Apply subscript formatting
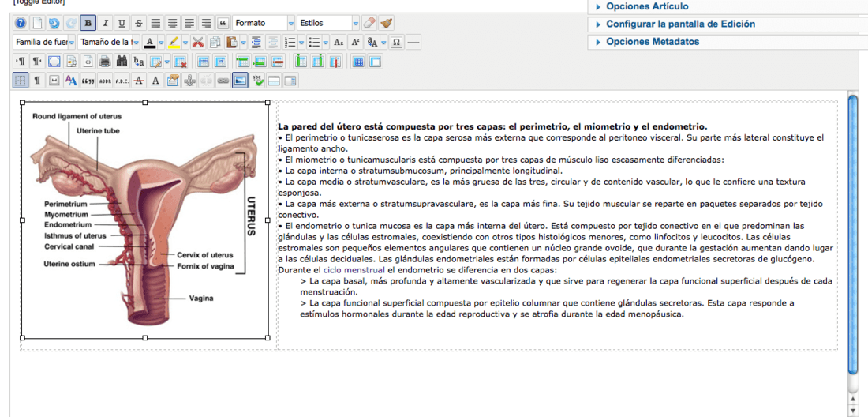 (x=339, y=42)
